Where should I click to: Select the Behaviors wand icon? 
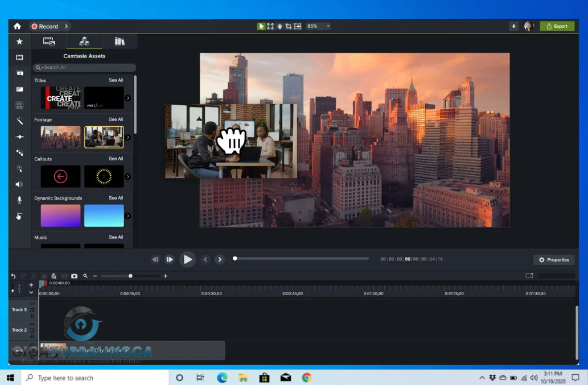[19, 121]
